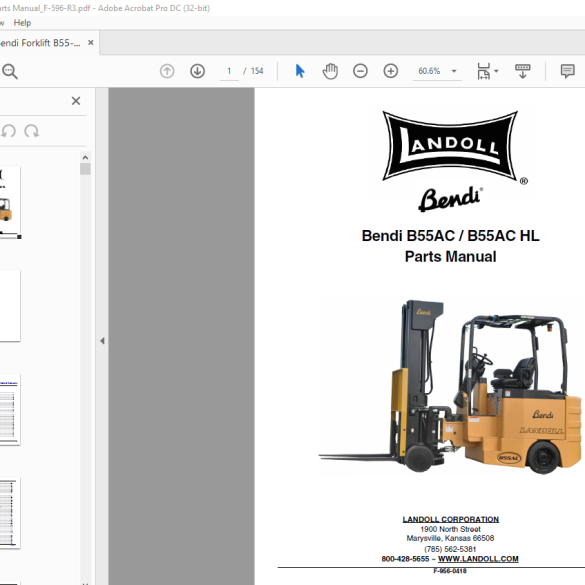Activate the Selection arrow tool
The height and width of the screenshot is (585, 585).
300,71
